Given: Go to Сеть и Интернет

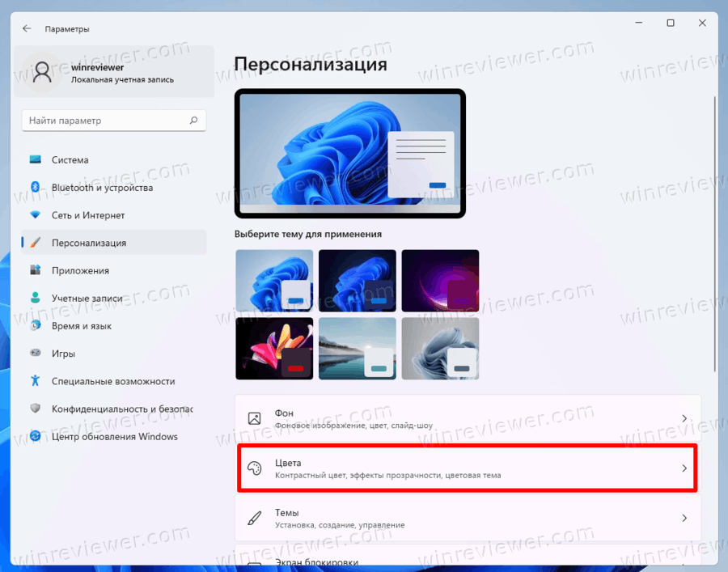Looking at the screenshot, I should pos(114,215).
